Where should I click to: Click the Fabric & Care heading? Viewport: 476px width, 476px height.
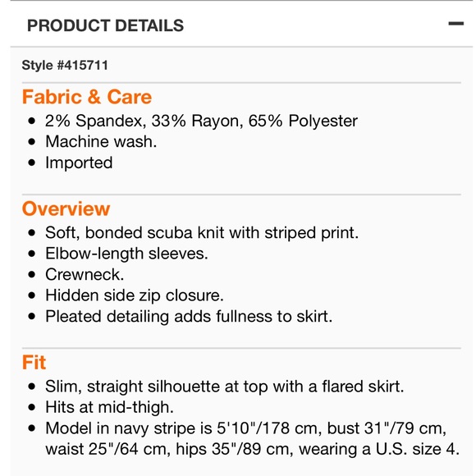coord(87,97)
